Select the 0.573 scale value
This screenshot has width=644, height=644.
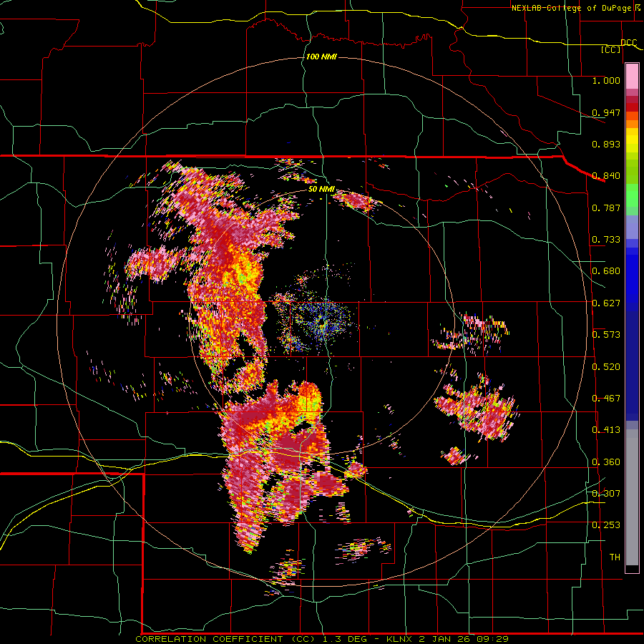606,335
